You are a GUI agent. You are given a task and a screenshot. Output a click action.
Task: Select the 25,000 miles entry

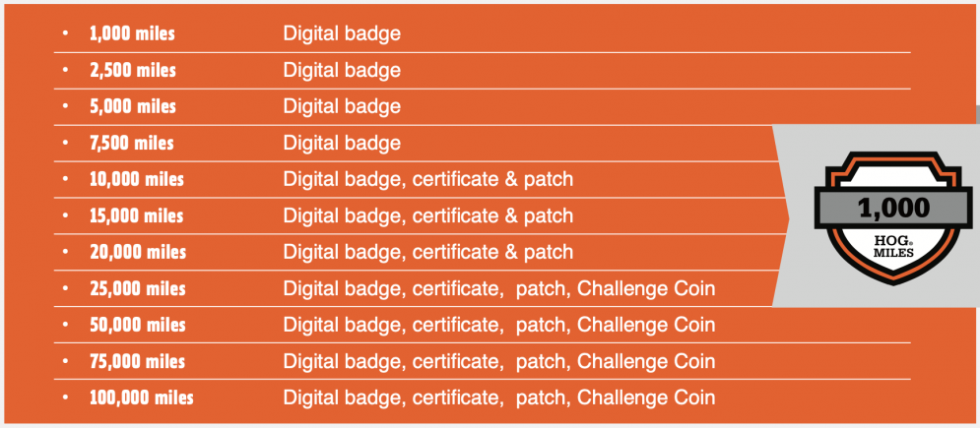138,288
